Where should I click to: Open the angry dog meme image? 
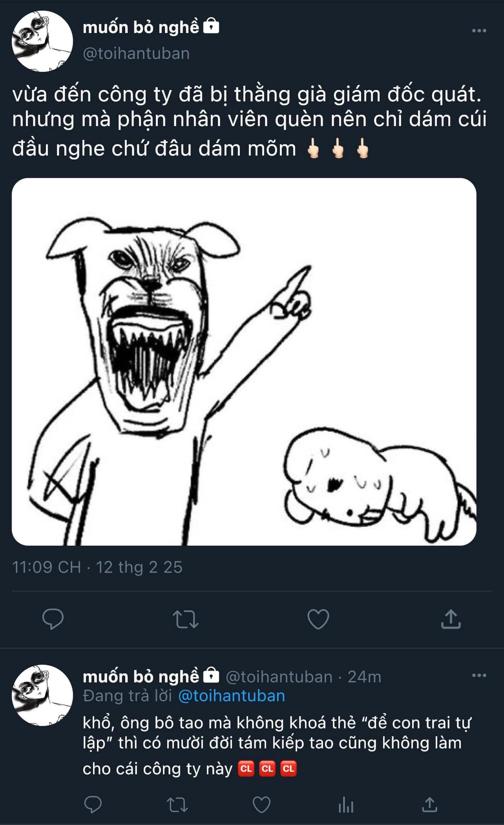pos(244,362)
